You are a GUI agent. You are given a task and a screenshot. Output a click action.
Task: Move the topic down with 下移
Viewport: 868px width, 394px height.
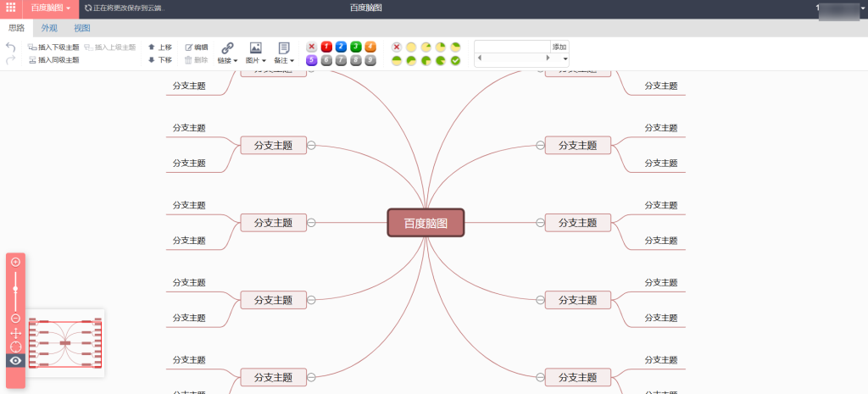coord(160,60)
